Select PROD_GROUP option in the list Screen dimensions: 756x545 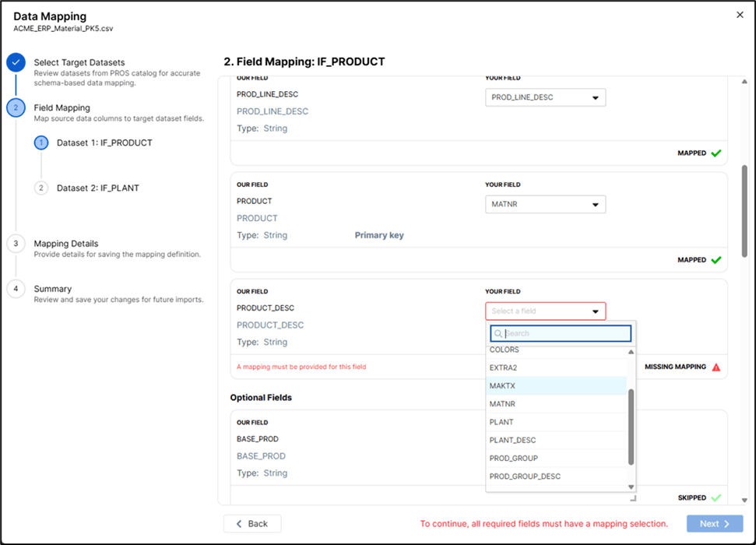[x=513, y=458]
